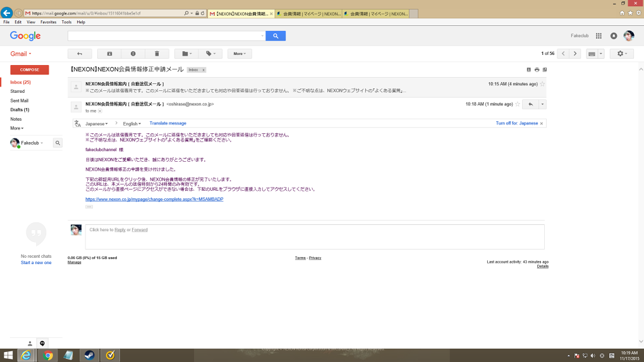Star the 10:18 AM message
The width and height of the screenshot is (644, 362).
(518, 104)
